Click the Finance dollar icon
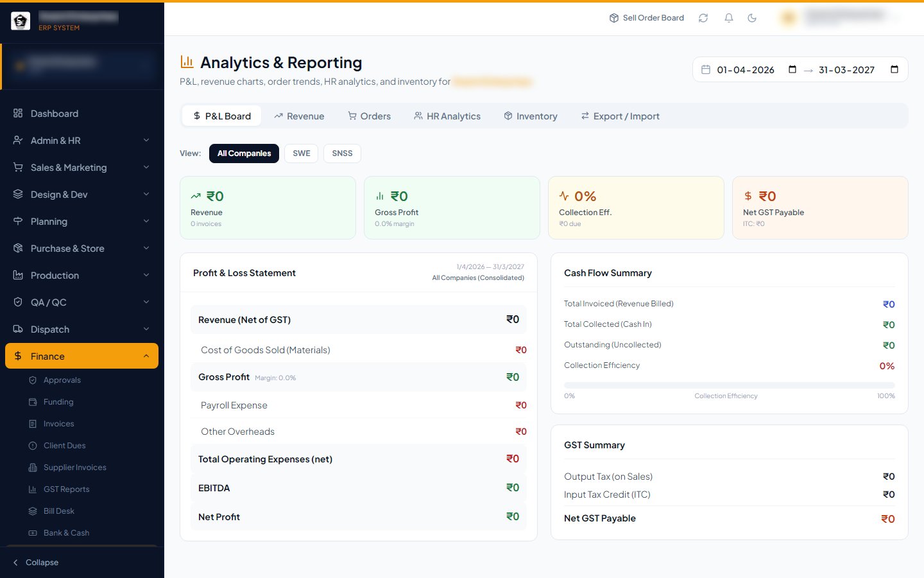 [x=18, y=356]
